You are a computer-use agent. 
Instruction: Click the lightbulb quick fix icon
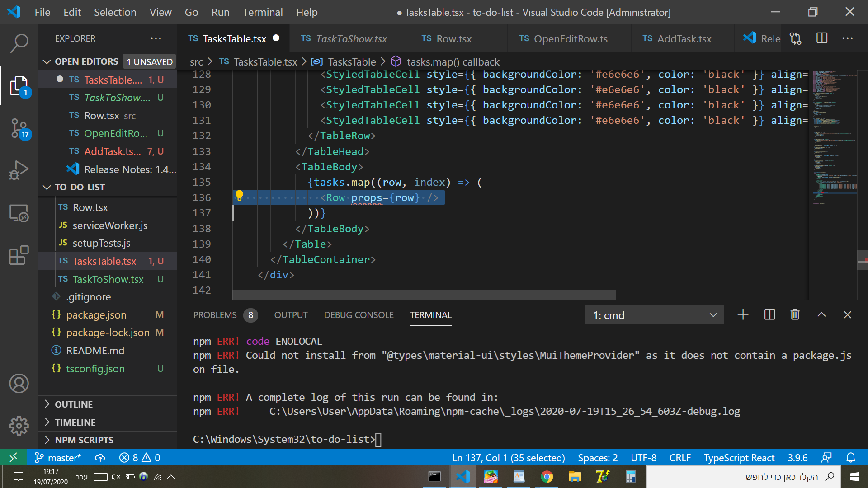[239, 196]
